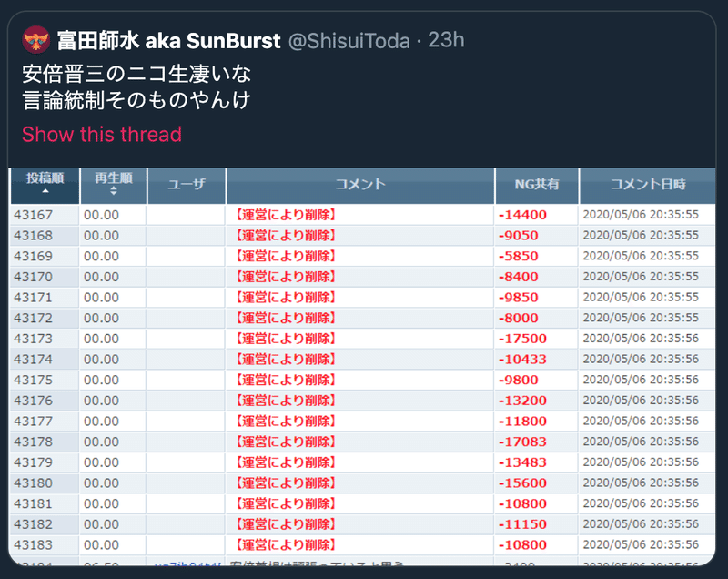Click NG value -9050
Screen dimensions: 728x579
point(518,236)
